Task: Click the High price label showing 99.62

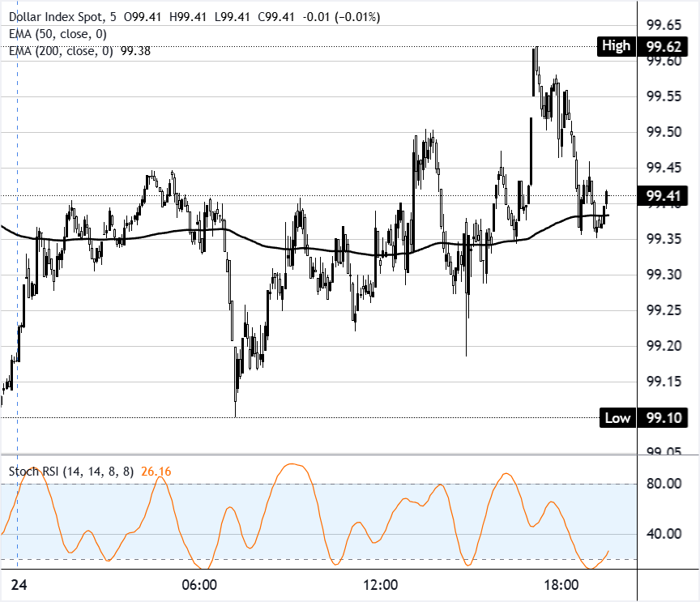Action: pos(642,45)
